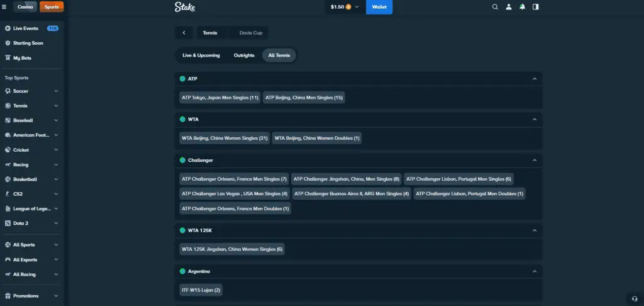Click the hamburger menu icon
The width and height of the screenshot is (644, 306).
click(4, 7)
